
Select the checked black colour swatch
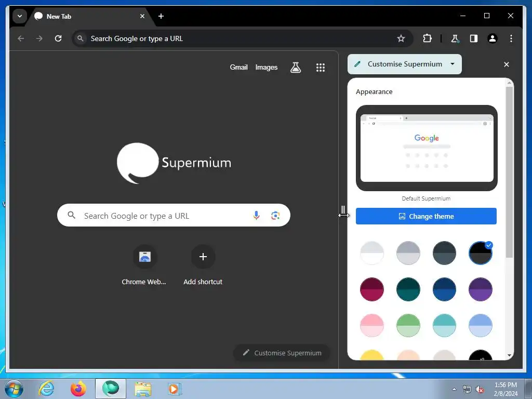point(481,253)
